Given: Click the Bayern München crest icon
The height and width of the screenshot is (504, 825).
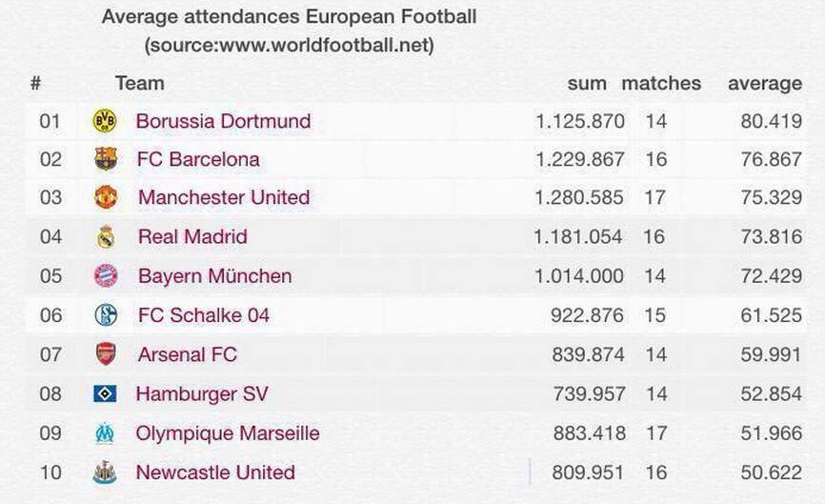Looking at the screenshot, I should coord(106,276).
